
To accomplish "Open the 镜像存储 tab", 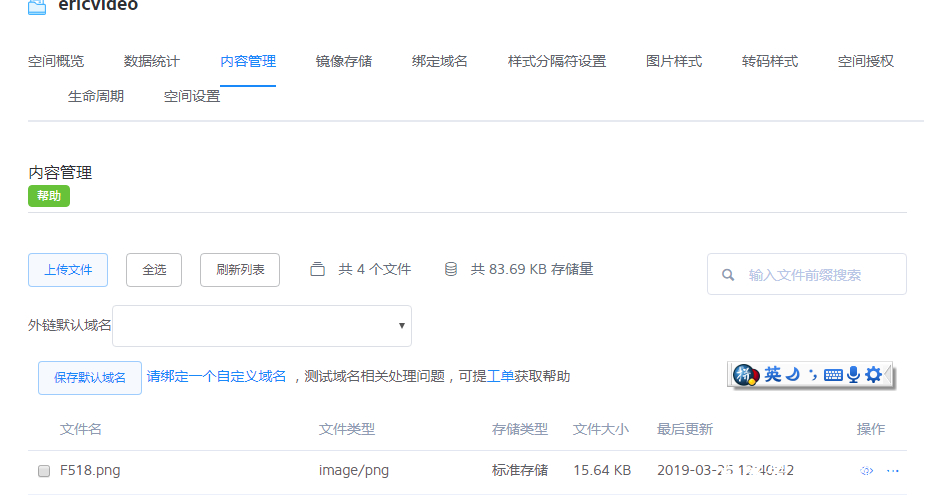I will tap(344, 61).
